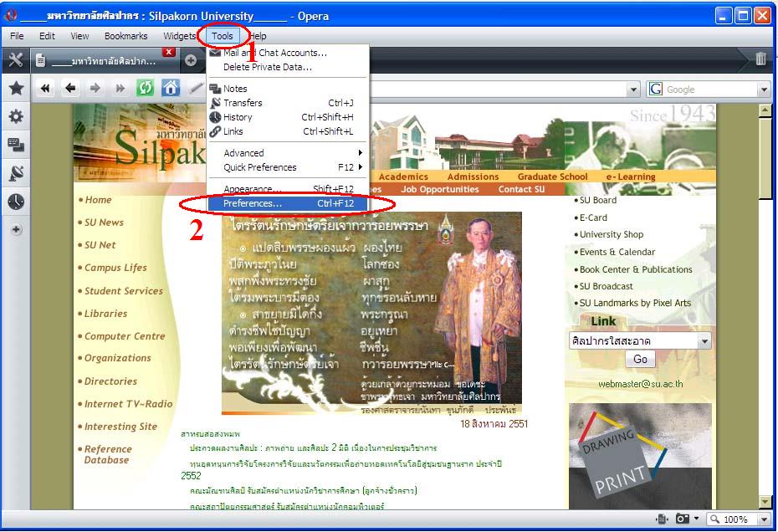Select Transfers in the Tools menu
The height and width of the screenshot is (532, 778).
(288, 103)
